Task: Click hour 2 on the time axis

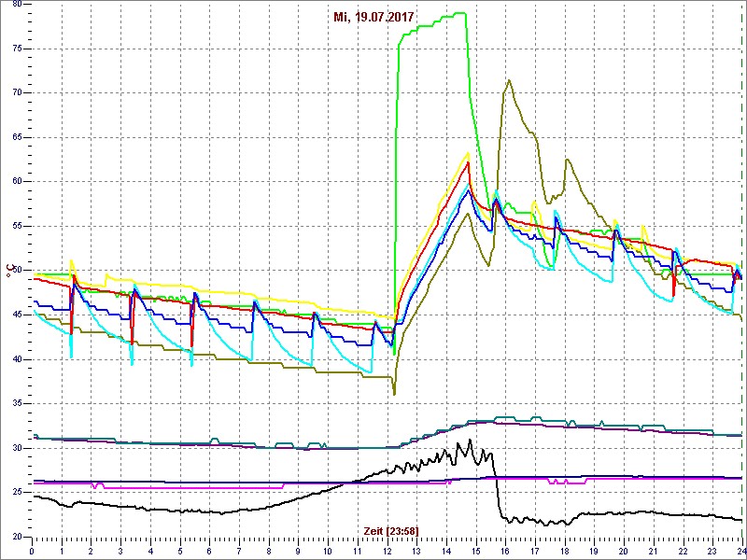Action: pos(91,551)
